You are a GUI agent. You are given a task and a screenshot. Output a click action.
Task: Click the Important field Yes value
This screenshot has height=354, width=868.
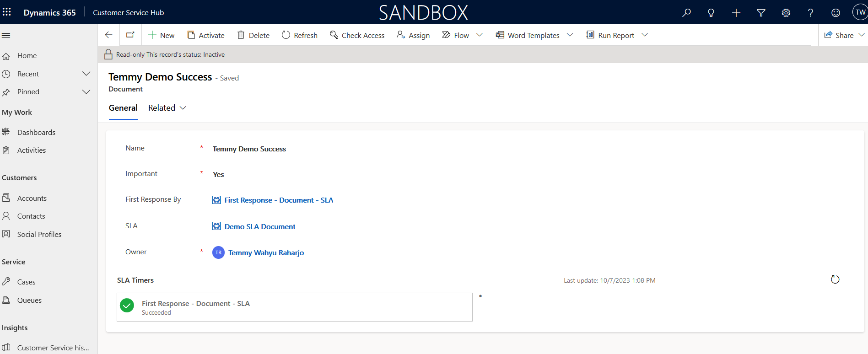218,175
